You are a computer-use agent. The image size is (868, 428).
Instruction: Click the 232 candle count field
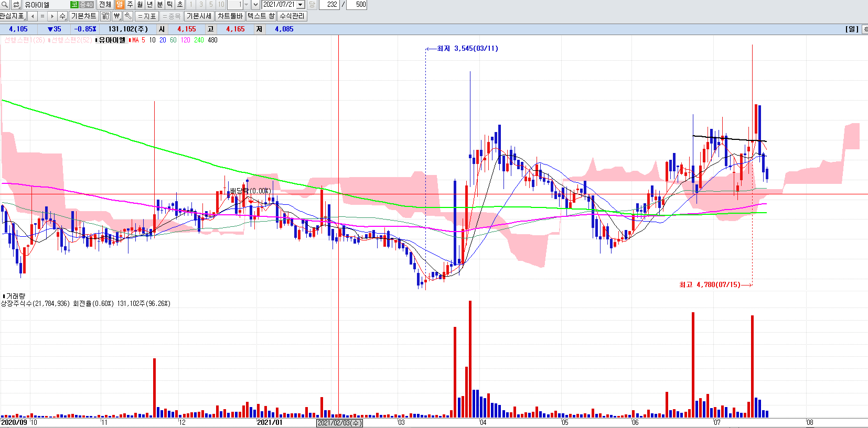(329, 5)
